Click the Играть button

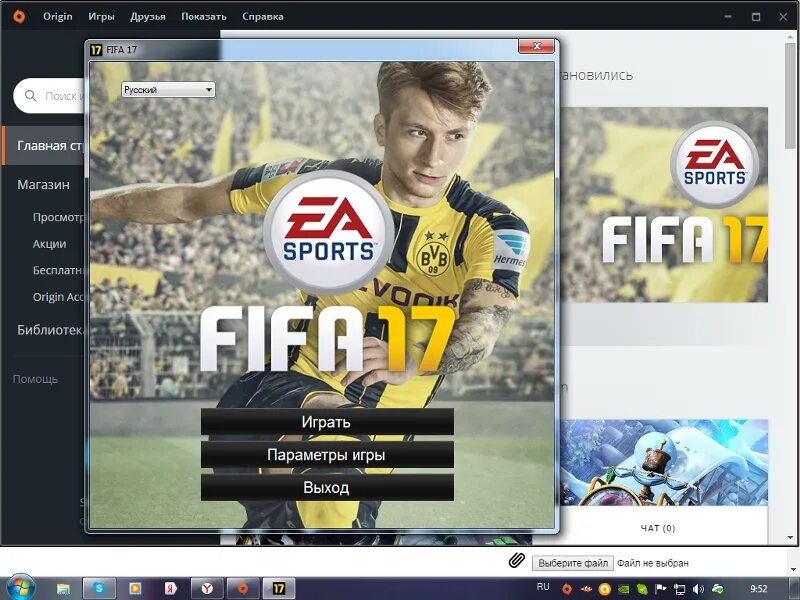(x=327, y=422)
